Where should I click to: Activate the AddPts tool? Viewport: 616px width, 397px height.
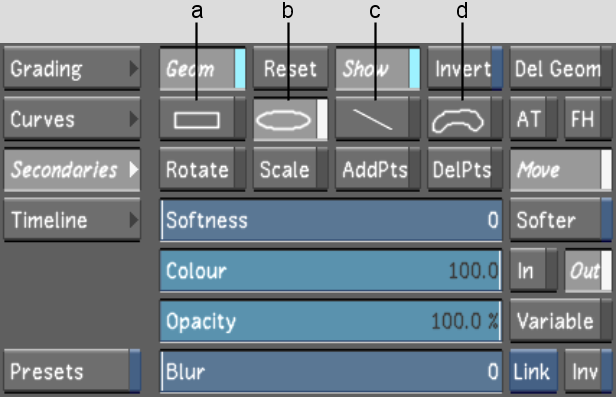click(378, 170)
